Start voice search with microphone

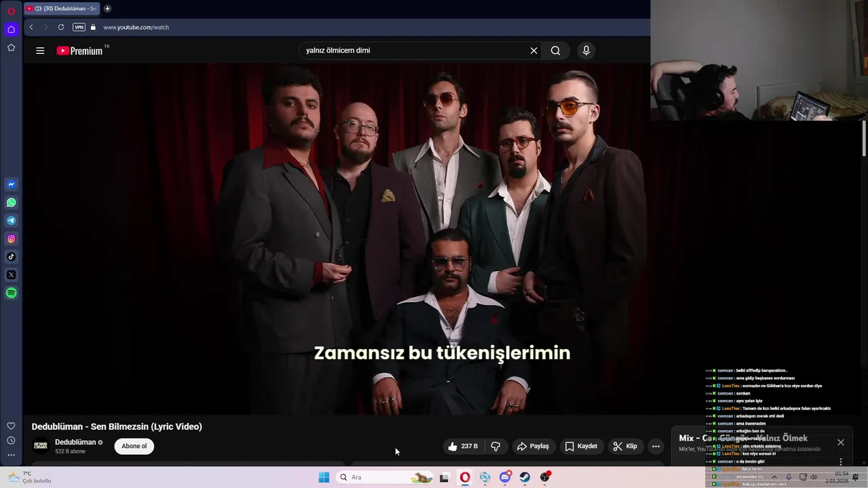click(x=587, y=50)
